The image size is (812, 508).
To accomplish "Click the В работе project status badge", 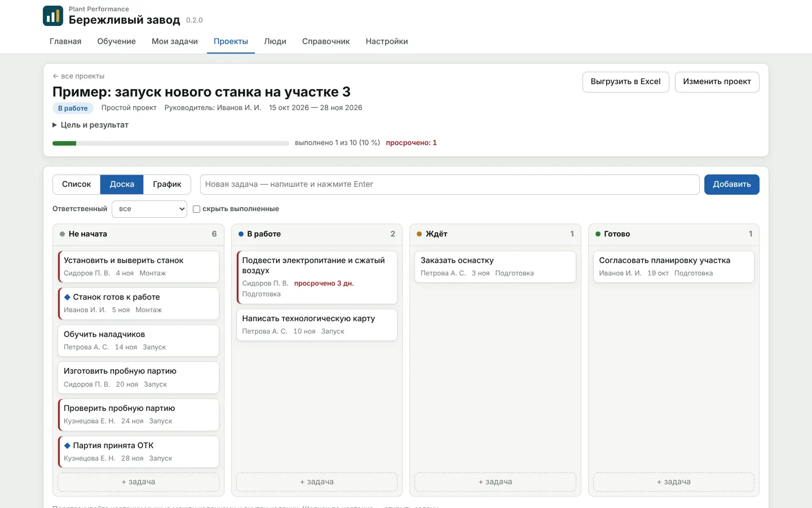I will 73,108.
